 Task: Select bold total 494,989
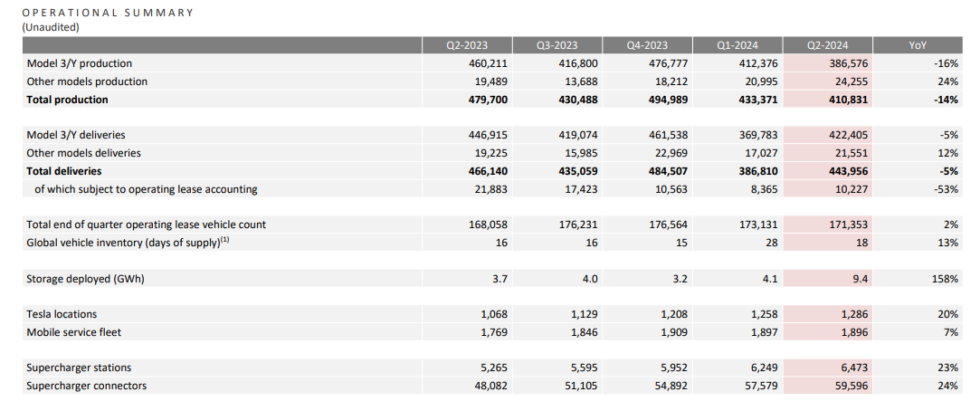coord(666,100)
